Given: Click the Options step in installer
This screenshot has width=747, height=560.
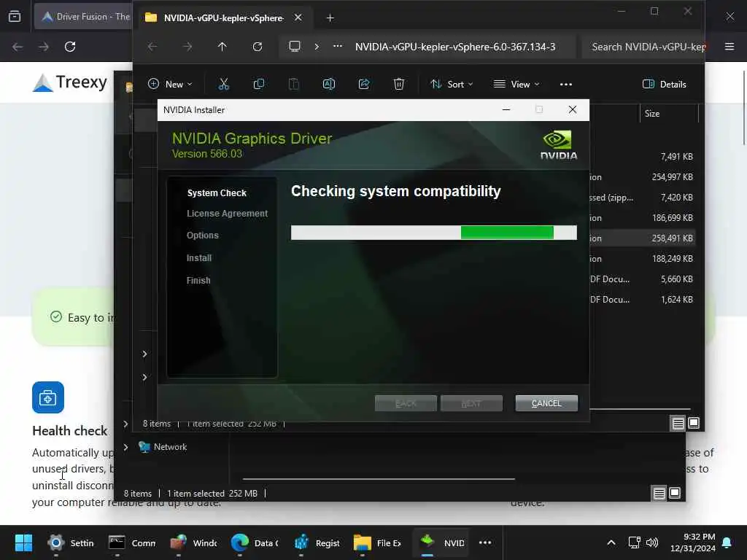Looking at the screenshot, I should [203, 236].
